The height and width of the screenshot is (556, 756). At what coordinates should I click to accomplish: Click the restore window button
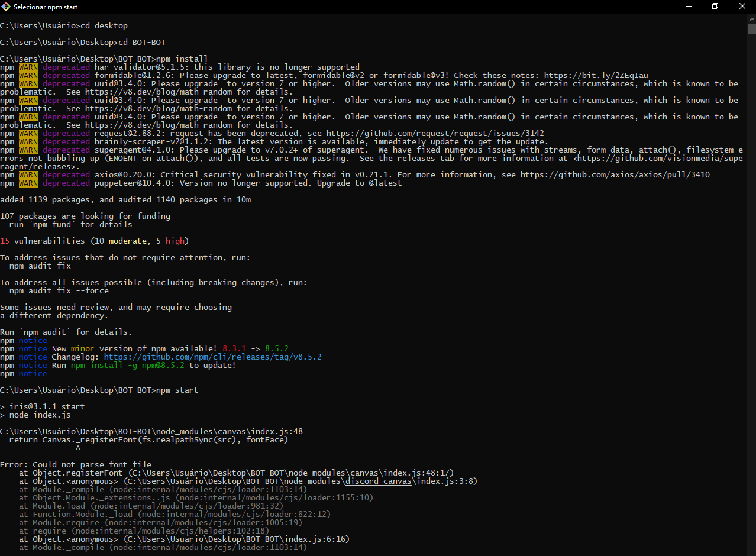[715, 7]
